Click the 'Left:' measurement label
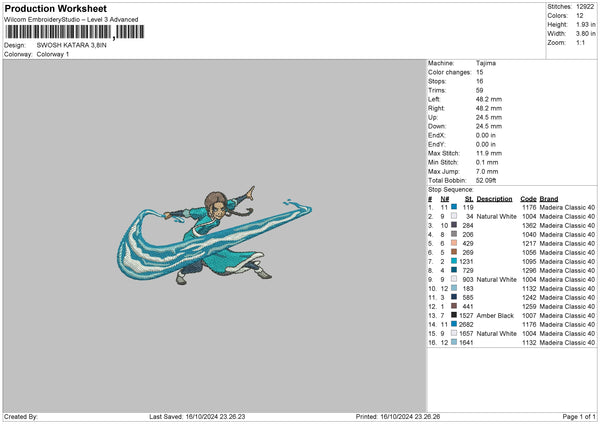This screenshot has height=424, width=600. 434,99
